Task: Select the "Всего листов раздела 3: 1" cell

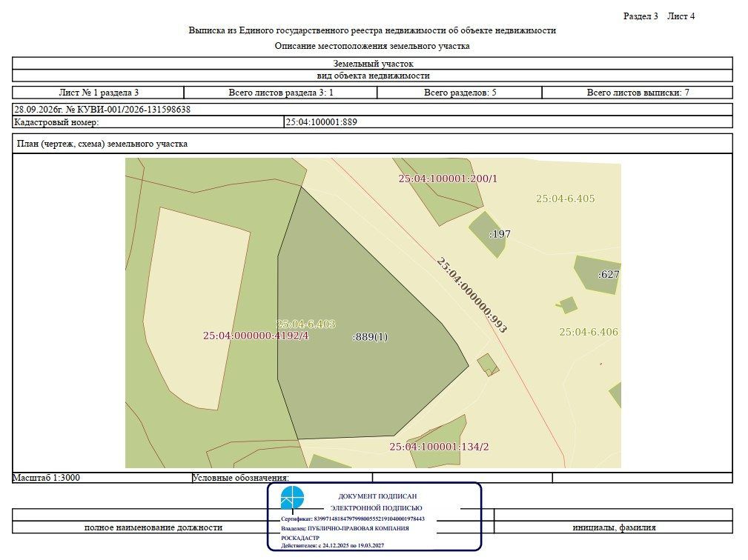Action: tap(280, 93)
